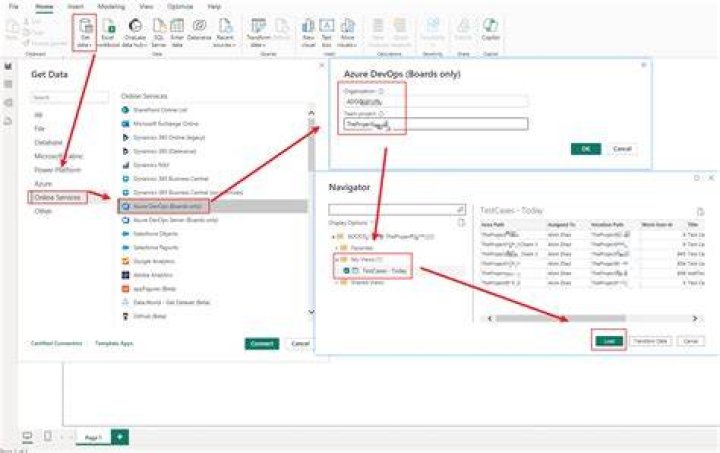Collapse the root organization node in Navigator
Image resolution: width=720 pixels, height=453 pixels.
pyautogui.click(x=334, y=237)
